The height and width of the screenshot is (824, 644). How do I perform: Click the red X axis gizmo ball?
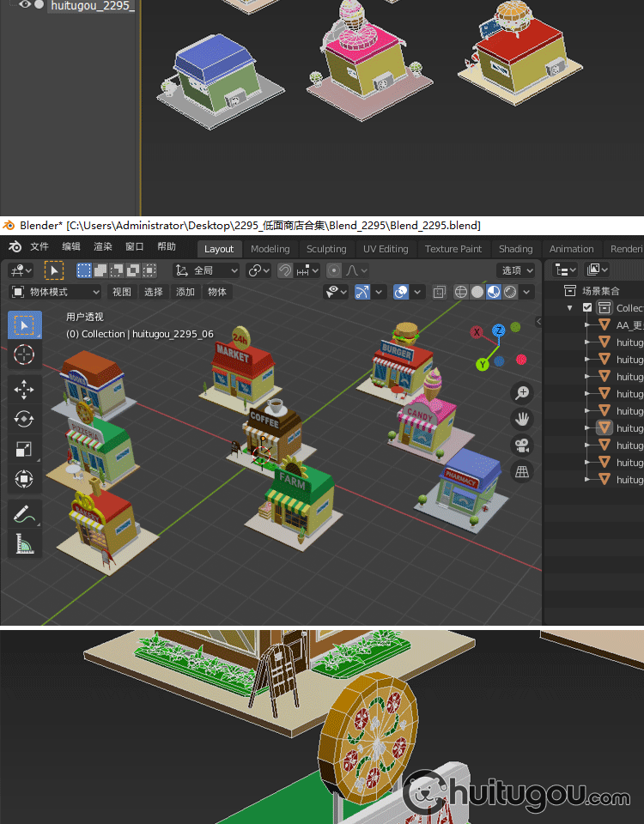477,332
